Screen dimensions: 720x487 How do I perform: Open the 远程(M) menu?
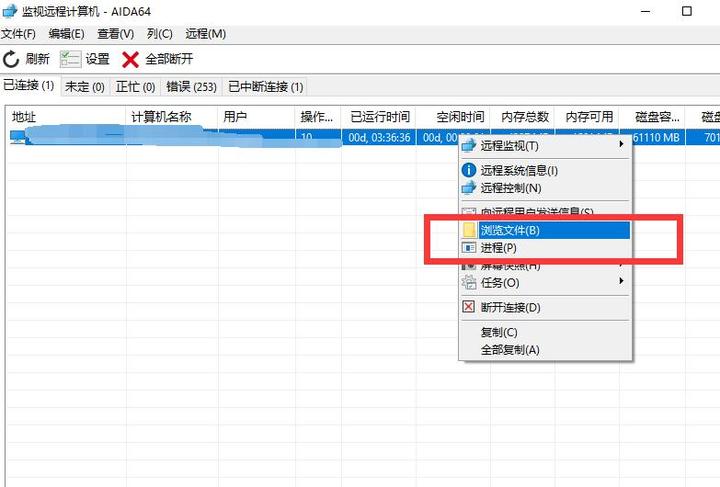coord(206,34)
